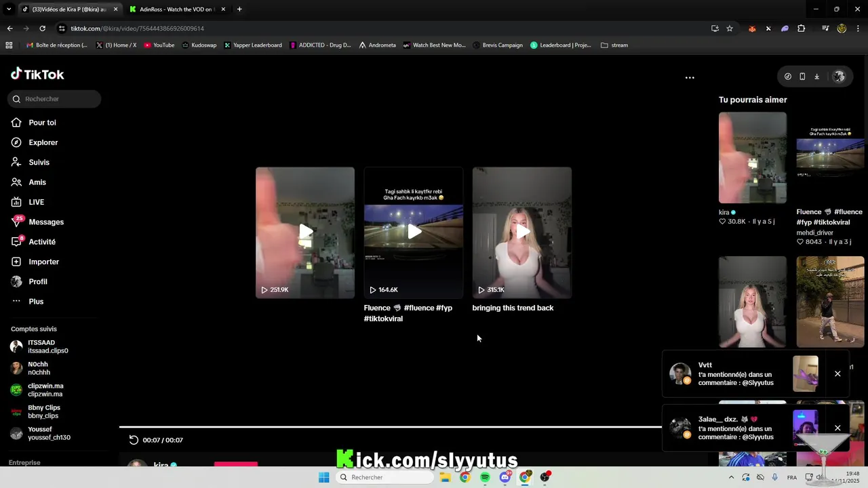Open the tab search dropdown
The height and width of the screenshot is (488, 868).
[9, 9]
